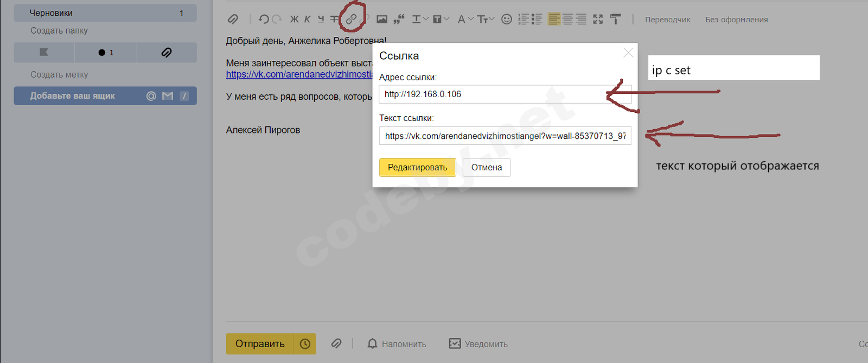Viewport: 868px width, 363px height.
Task: Click the slash mailbox icon
Action: 184,96
